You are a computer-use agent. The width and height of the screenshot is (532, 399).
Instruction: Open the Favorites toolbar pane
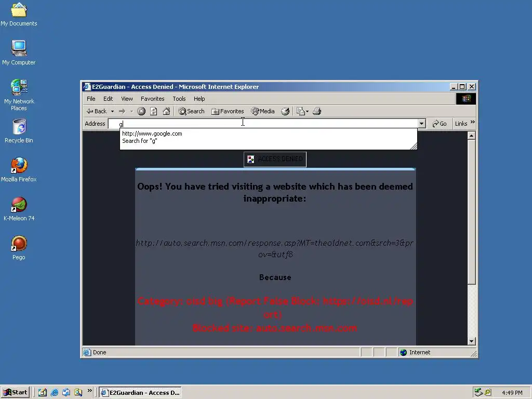point(228,111)
